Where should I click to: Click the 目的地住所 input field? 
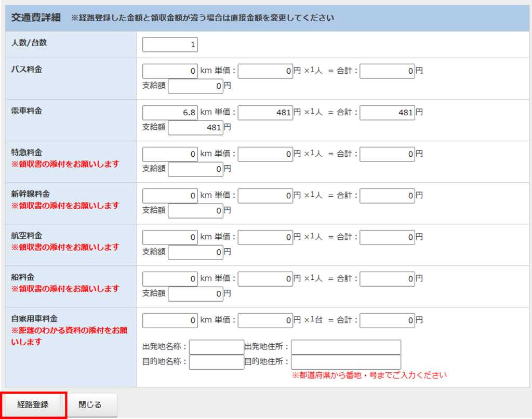(346, 362)
